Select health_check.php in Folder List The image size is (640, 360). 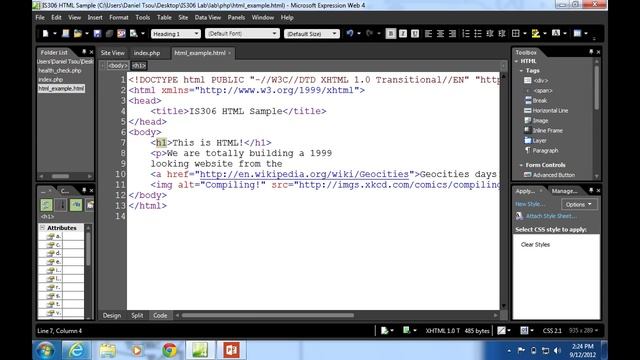click(x=60, y=71)
